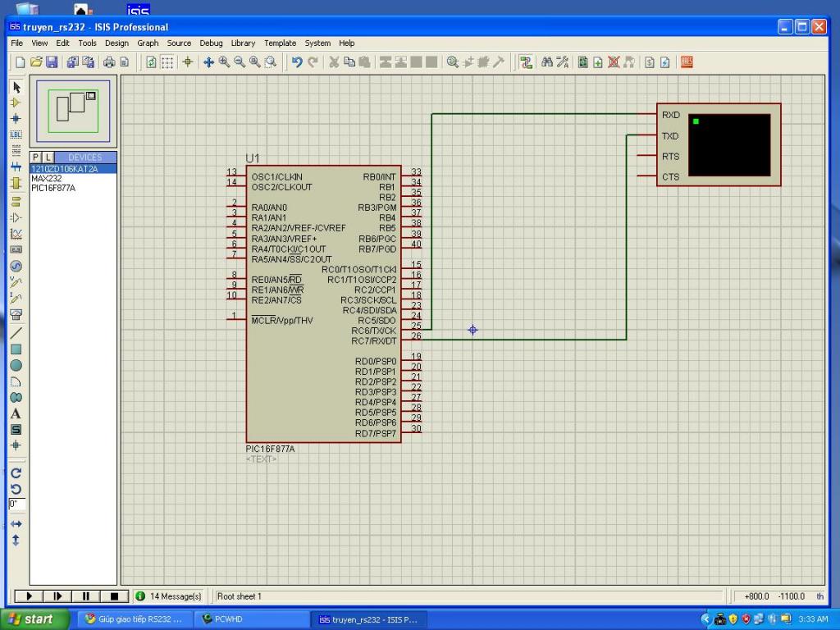
Task: Click the P pick devices button
Action: [35, 157]
